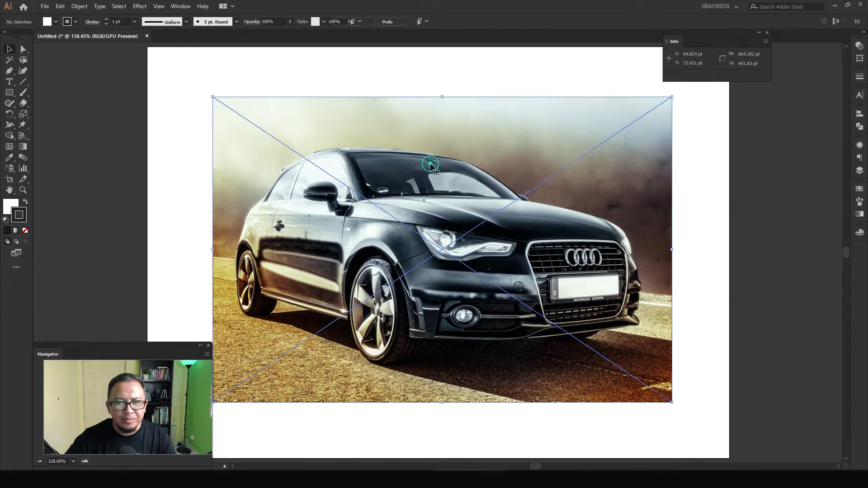Open the Uniform stroke profile dropdown
Image resolution: width=868 pixels, height=488 pixels.
point(187,21)
